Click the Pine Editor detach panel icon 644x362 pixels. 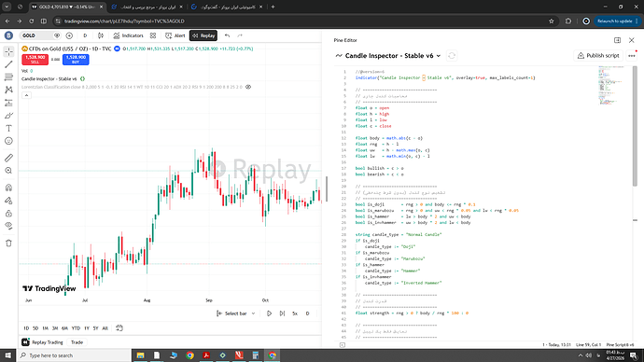(x=617, y=40)
